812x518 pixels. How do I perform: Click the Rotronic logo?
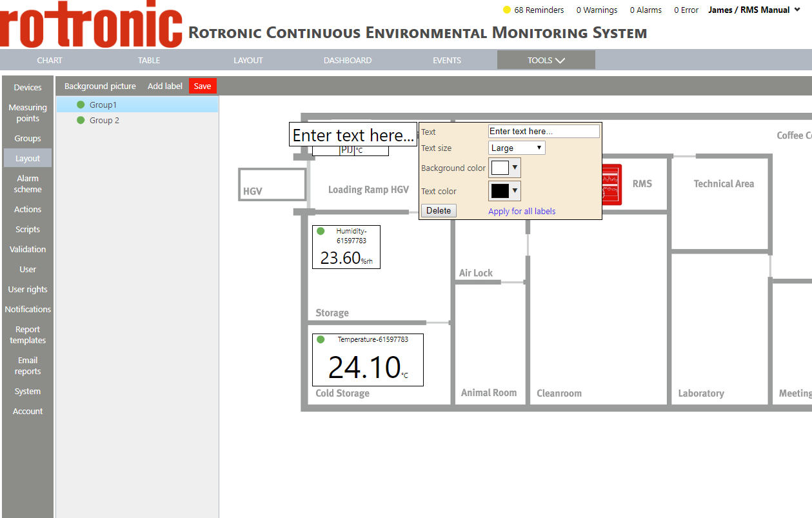pos(91,24)
